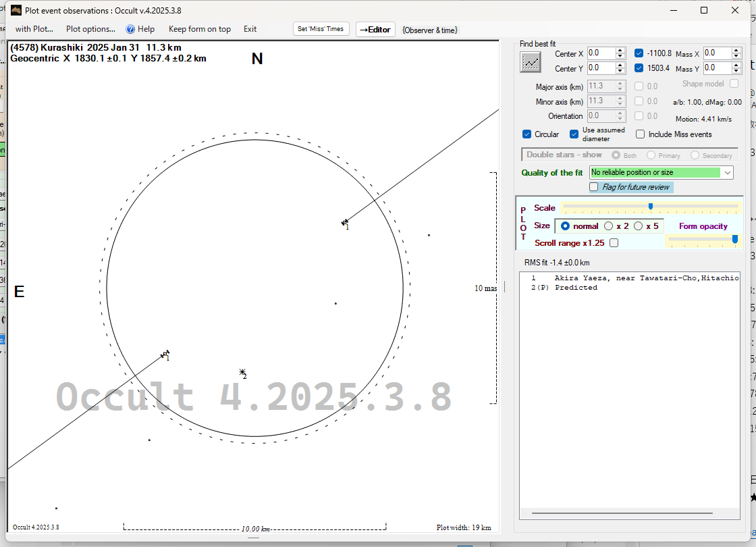Decrease Mass Y with down spinner arrow
The width and height of the screenshot is (756, 547).
(x=736, y=72)
